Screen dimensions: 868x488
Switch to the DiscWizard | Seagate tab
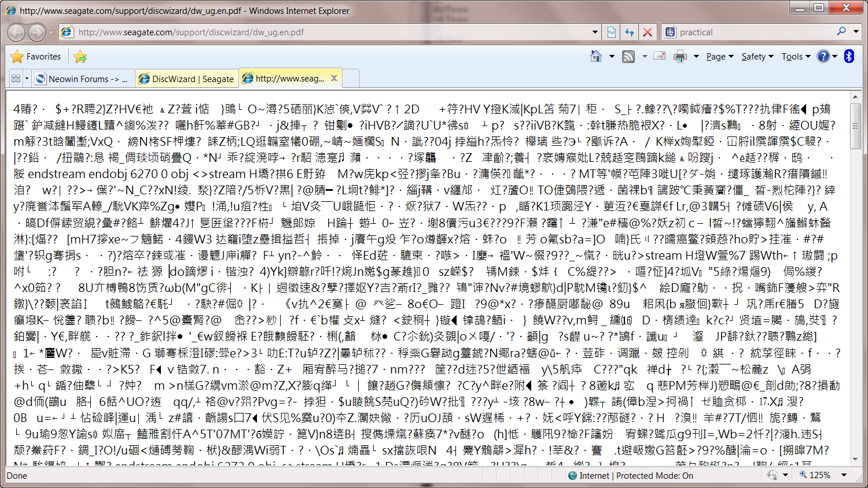(x=187, y=79)
